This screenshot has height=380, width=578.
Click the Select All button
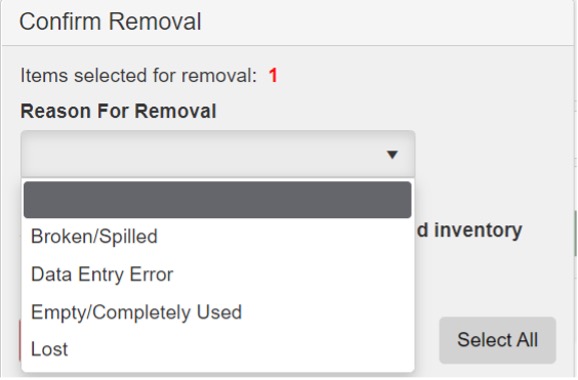tap(497, 340)
